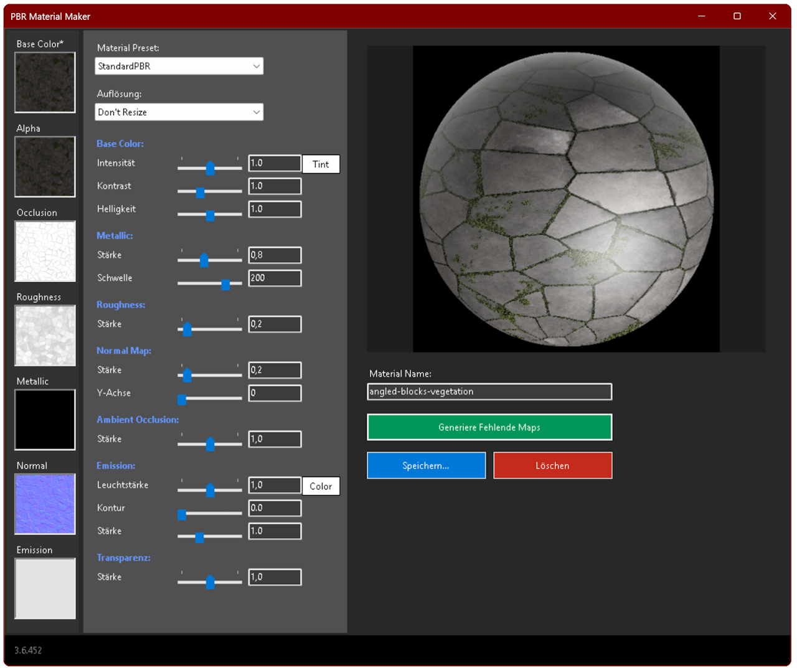
Task: Click the Roughness map thumbnail
Action: [x=45, y=335]
